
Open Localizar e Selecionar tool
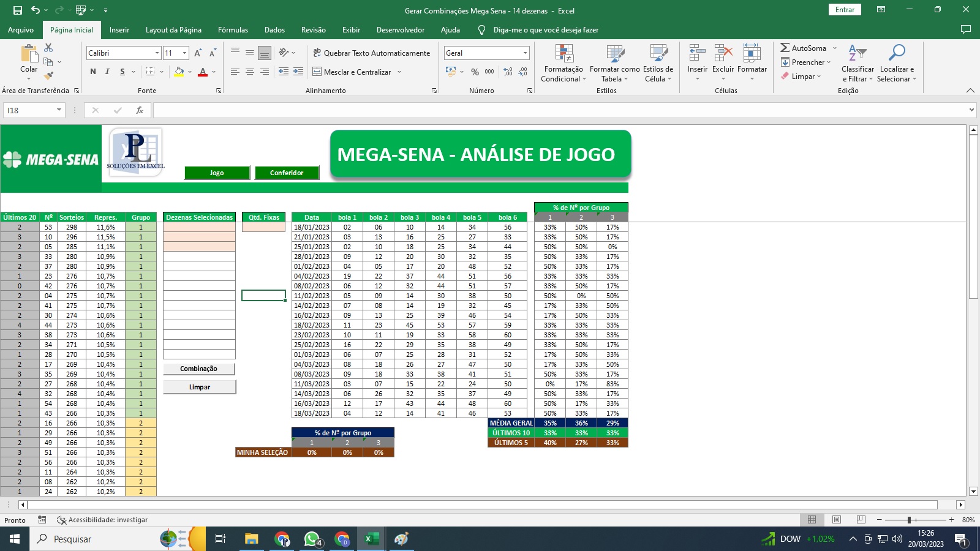pyautogui.click(x=896, y=63)
